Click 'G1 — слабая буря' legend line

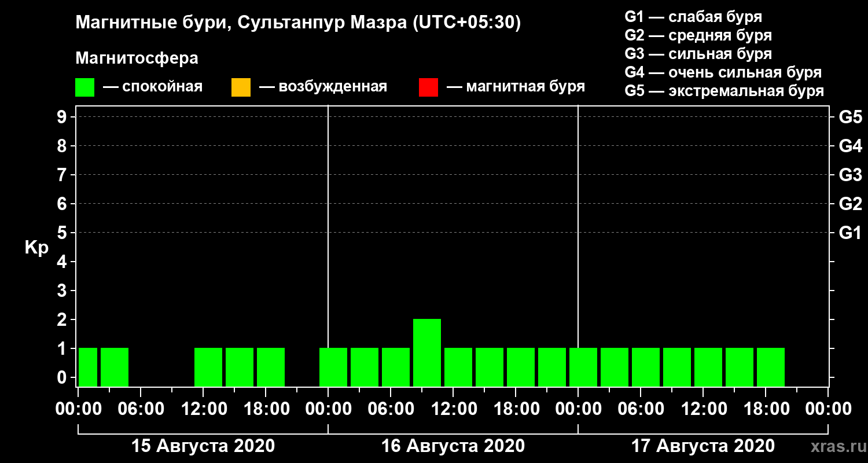point(693,16)
